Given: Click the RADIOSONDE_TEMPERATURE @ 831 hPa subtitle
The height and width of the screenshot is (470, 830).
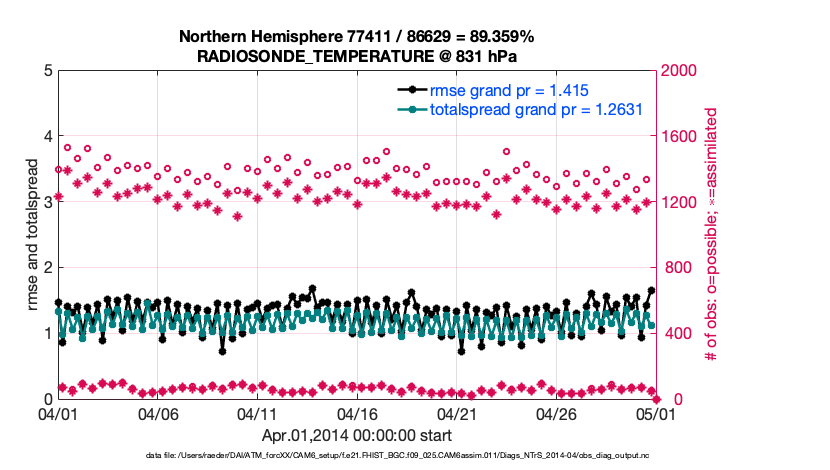Looking at the screenshot, I should click(x=356, y=56).
